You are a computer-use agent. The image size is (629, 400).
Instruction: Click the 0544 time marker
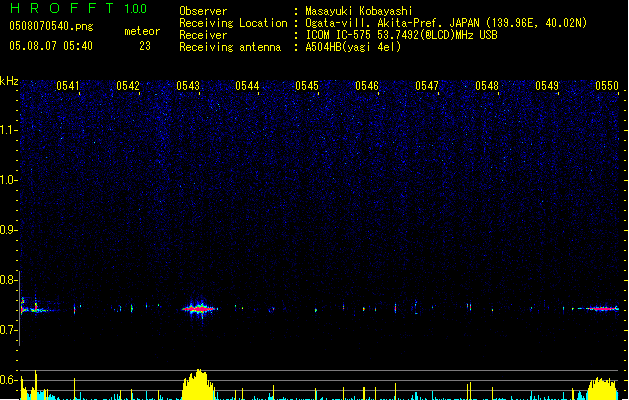pos(247,86)
